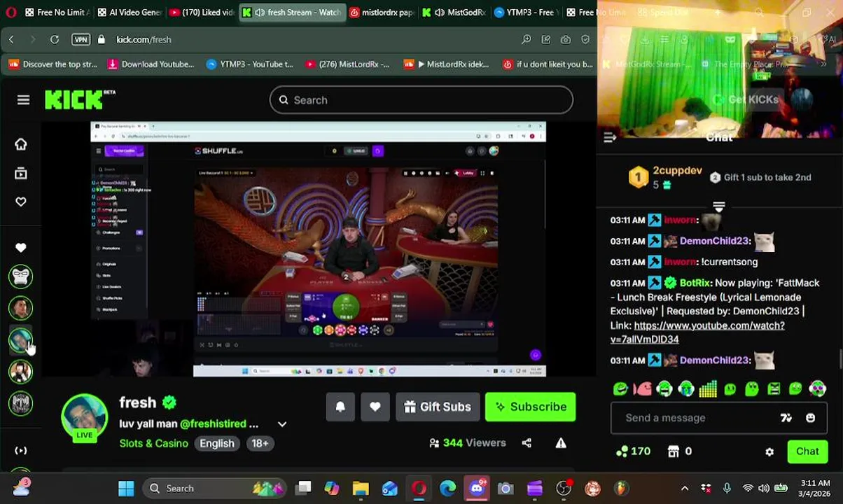The image size is (843, 504).
Task: Toggle the Opera VPN badge
Action: coord(81,39)
